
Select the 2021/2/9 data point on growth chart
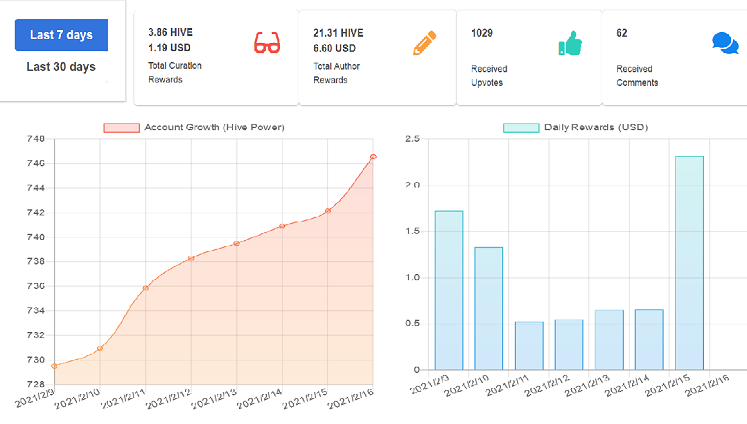54,366
